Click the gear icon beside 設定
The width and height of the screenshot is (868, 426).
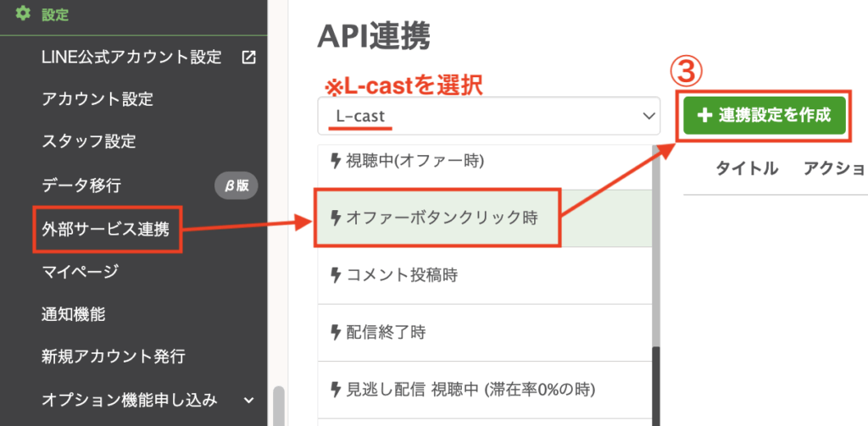click(x=23, y=14)
